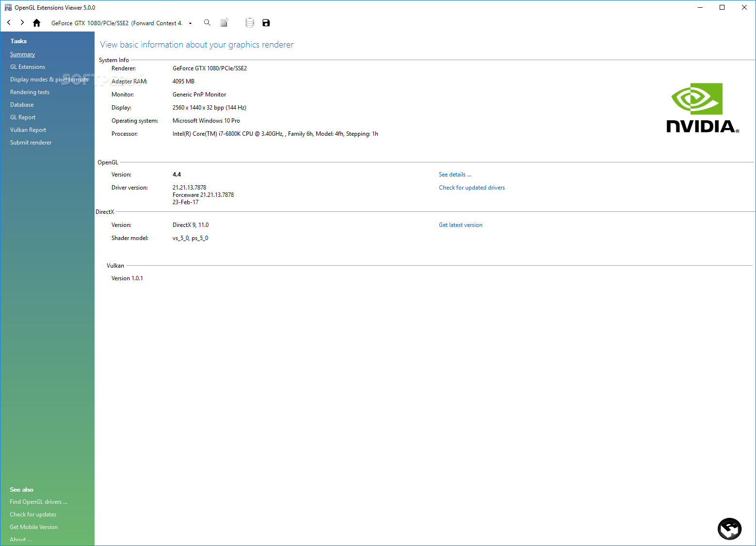Click the app icon in the title bar
This screenshot has width=756, height=546.
pyautogui.click(x=8, y=7)
